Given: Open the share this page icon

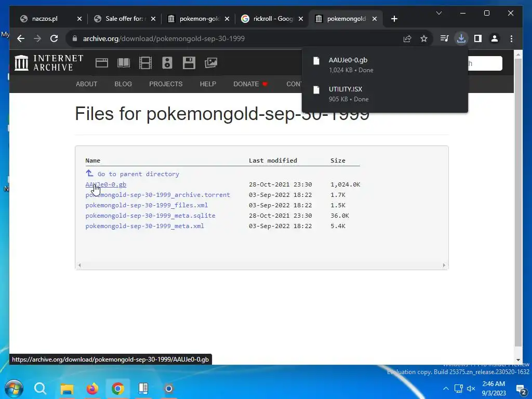Looking at the screenshot, I should tap(407, 38).
